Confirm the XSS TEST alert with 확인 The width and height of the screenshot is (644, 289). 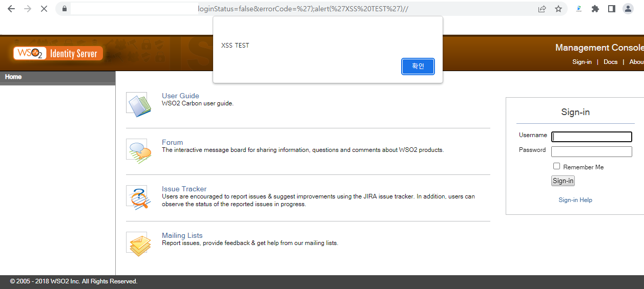tap(418, 66)
